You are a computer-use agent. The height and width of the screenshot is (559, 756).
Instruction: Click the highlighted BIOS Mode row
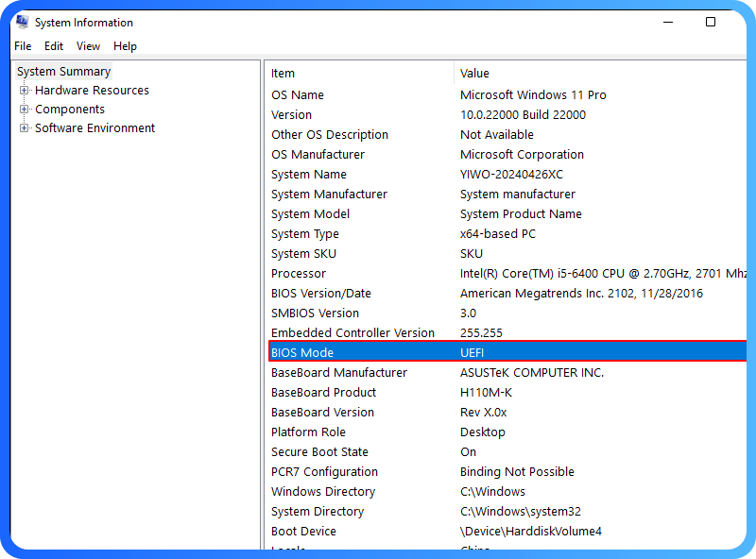coord(507,352)
